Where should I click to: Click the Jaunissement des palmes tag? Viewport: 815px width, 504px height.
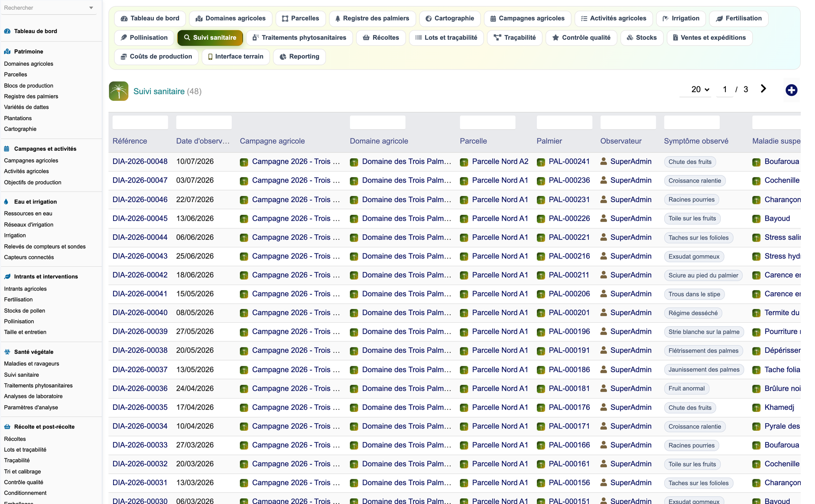(x=704, y=370)
